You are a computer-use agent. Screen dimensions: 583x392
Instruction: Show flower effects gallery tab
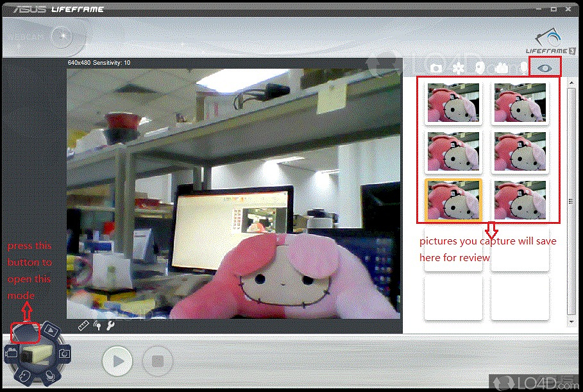(459, 68)
